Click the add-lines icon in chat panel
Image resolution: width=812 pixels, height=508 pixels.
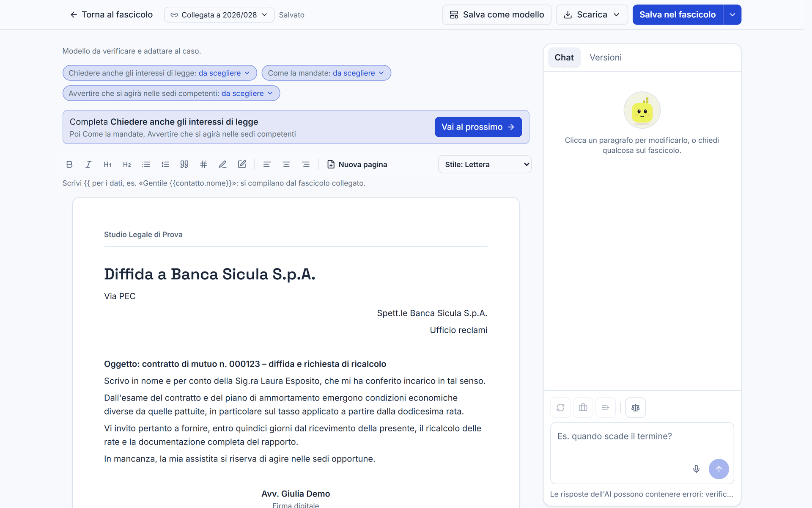[x=606, y=408]
